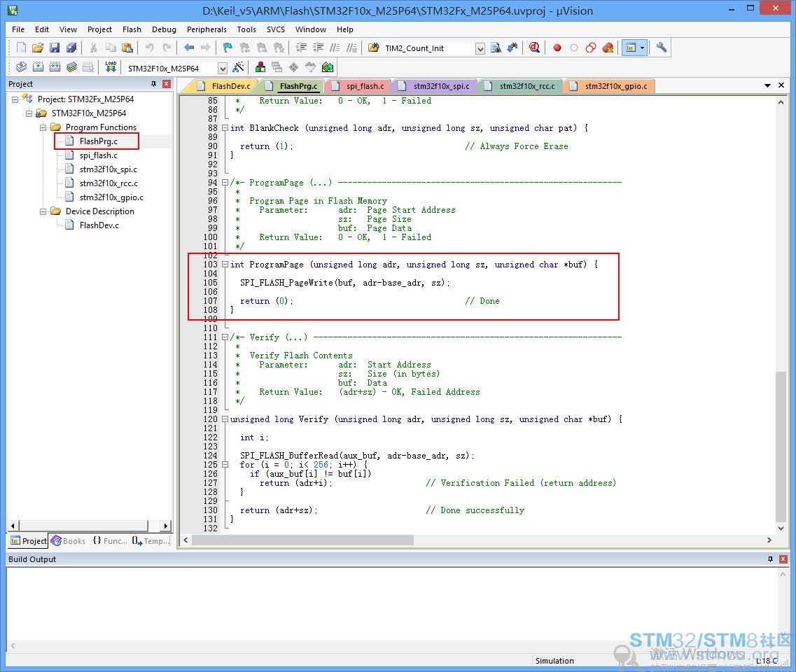Open Options for Target wand icon
This screenshot has height=672, width=796.
[x=238, y=67]
